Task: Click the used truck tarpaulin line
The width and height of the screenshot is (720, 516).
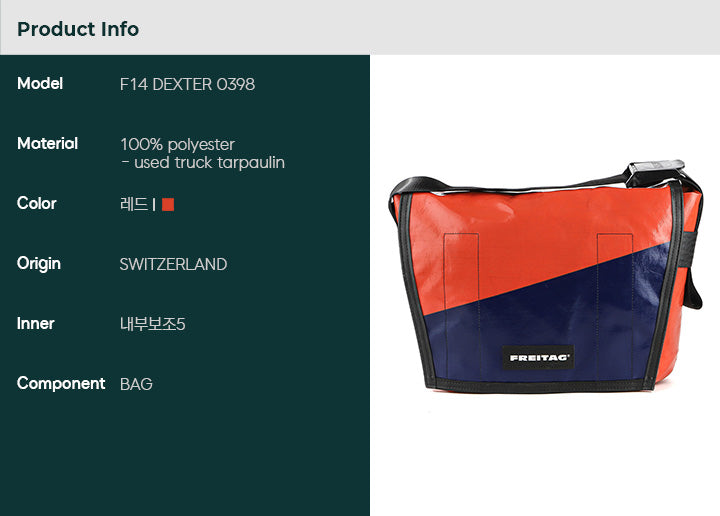Action: coord(202,163)
